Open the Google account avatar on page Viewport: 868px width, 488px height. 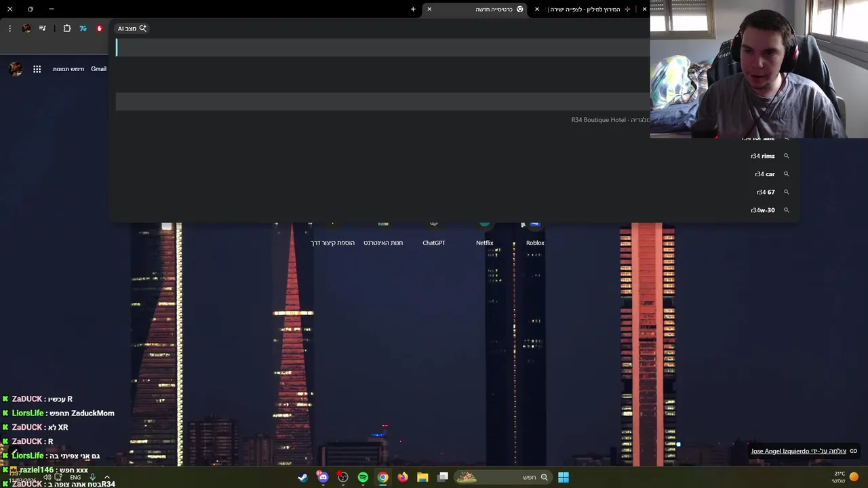pos(16,69)
